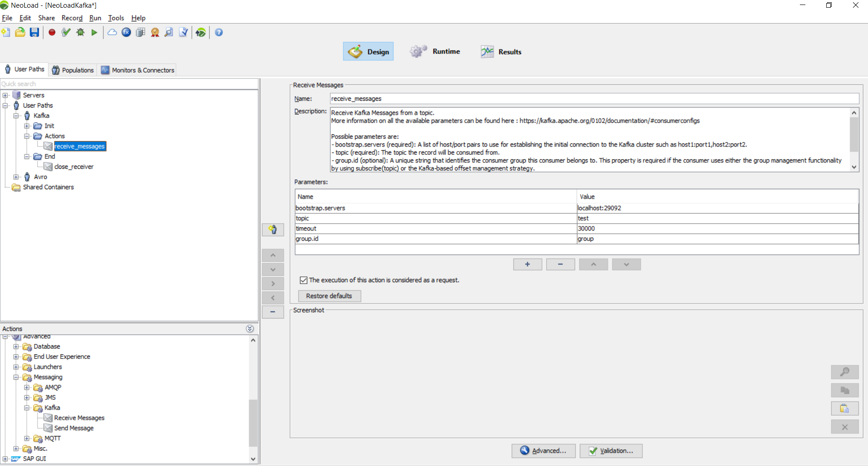
Task: Open the JavaScript fx toolbar icon
Action: tap(126, 32)
